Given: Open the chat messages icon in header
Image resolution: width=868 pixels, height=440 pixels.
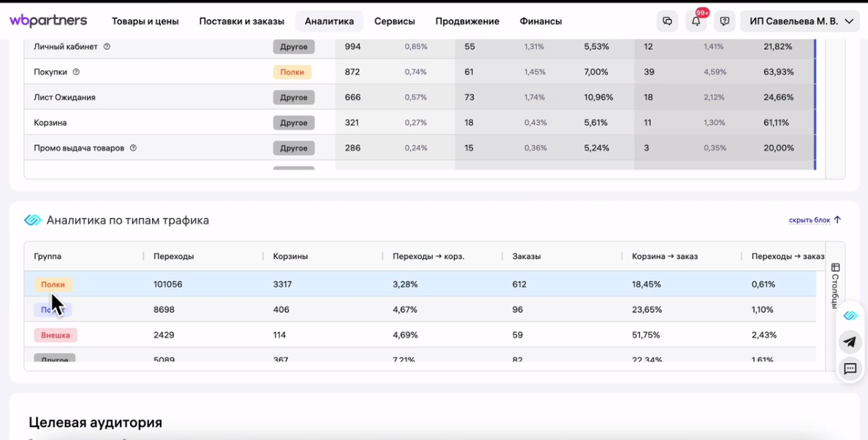Looking at the screenshot, I should pos(667,22).
